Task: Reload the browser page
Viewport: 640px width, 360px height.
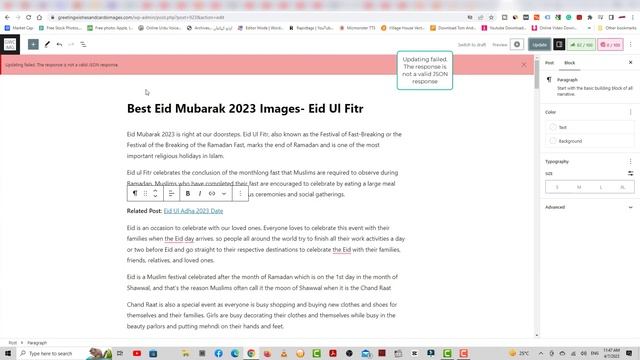Action: (28, 18)
